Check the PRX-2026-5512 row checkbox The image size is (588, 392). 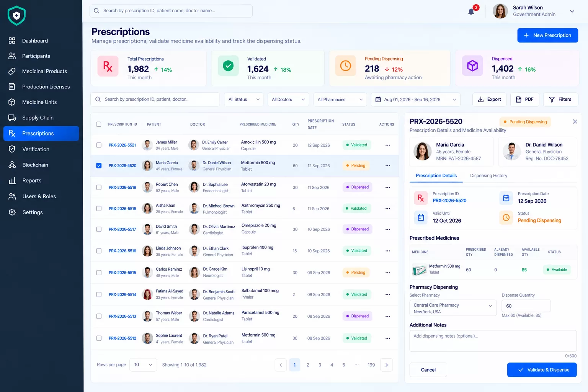[99, 338]
